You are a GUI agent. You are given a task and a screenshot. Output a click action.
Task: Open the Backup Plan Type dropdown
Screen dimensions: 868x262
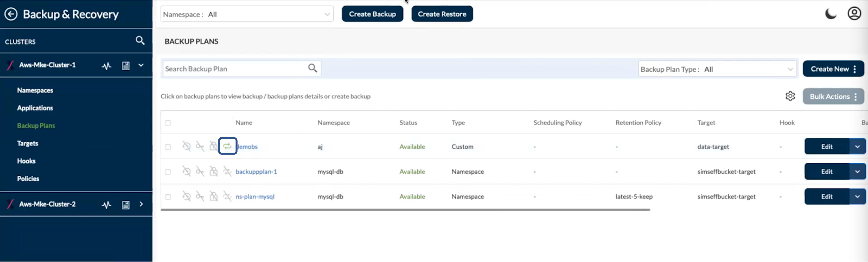pyautogui.click(x=717, y=69)
